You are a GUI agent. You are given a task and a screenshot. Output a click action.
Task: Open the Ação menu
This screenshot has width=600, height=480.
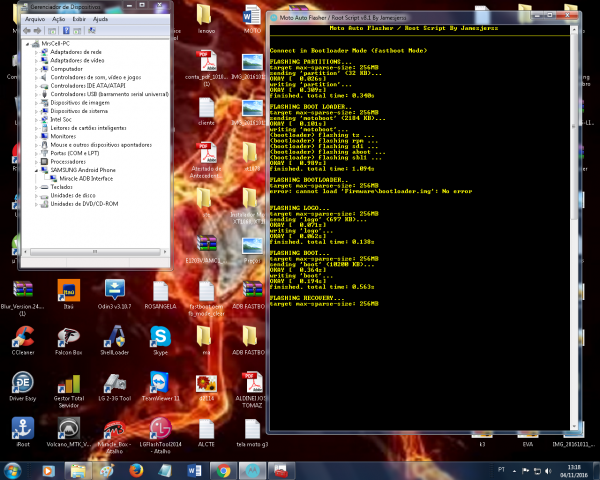click(59, 19)
